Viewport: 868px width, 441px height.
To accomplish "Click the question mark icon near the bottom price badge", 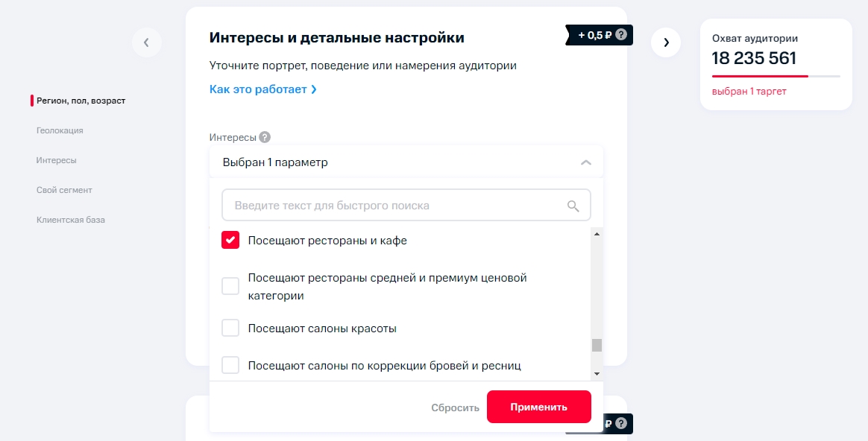I will 620,423.
